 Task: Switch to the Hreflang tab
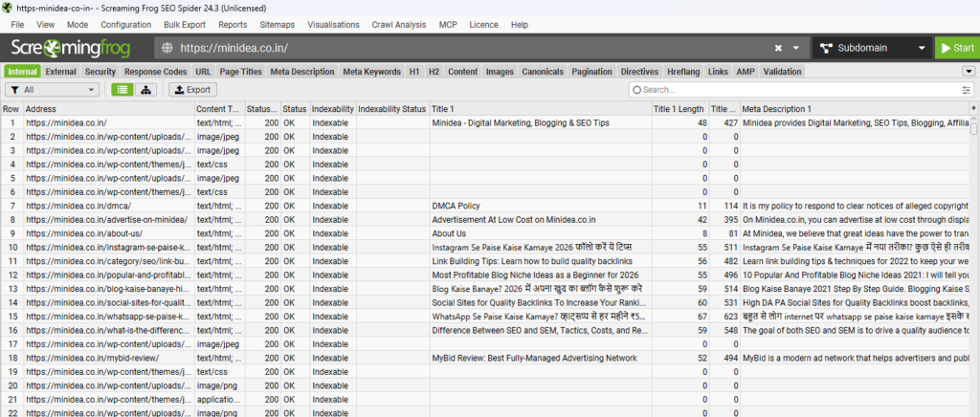click(683, 71)
